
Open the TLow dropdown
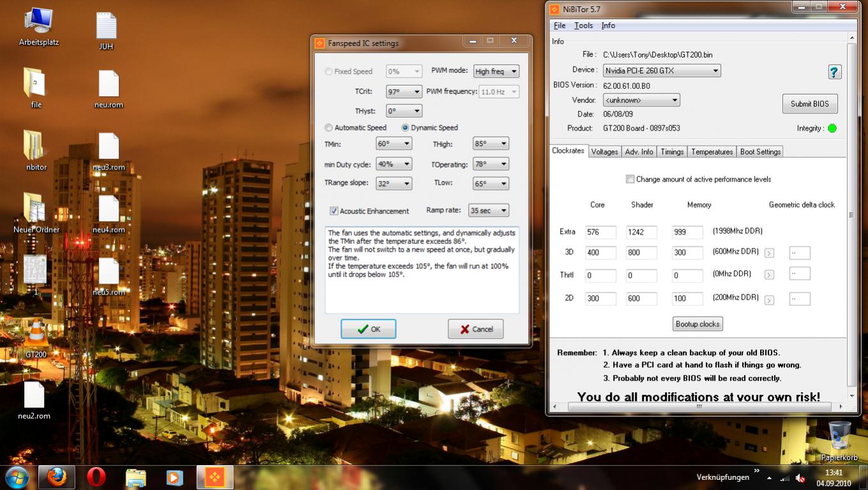pyautogui.click(x=491, y=183)
